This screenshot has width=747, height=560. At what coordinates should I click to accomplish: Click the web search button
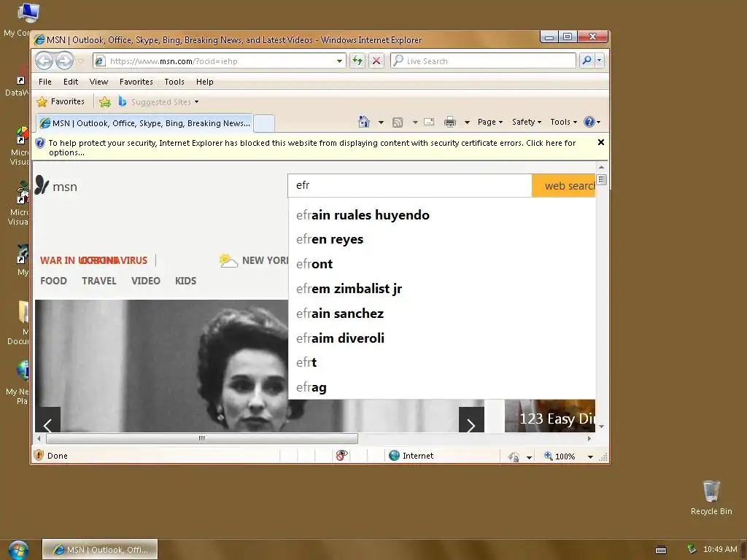(564, 186)
